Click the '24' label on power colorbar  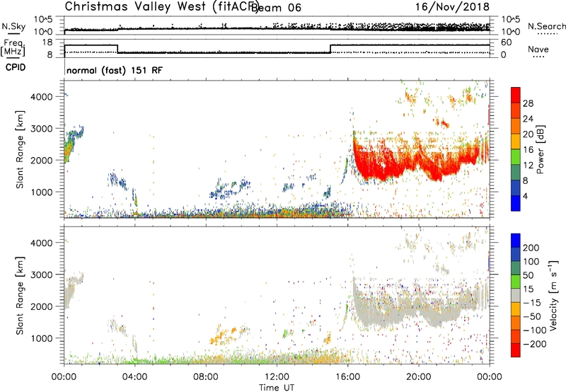[x=528, y=119]
